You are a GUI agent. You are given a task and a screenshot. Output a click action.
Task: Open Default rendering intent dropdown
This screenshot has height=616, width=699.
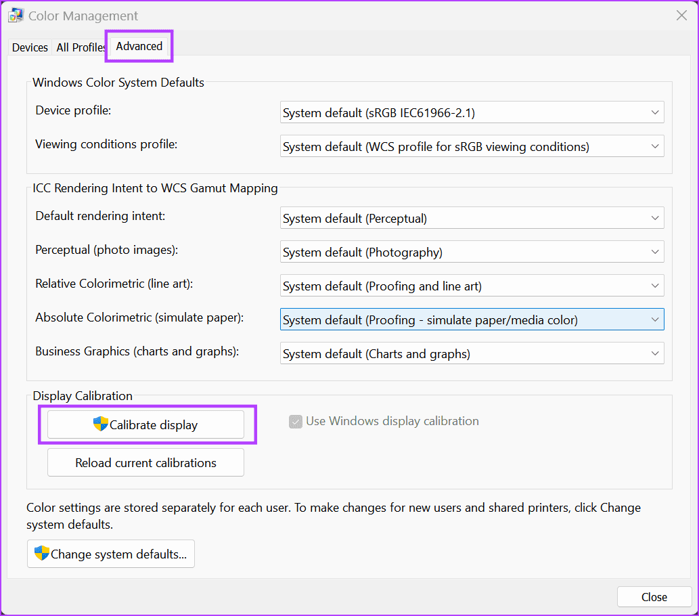click(x=472, y=218)
